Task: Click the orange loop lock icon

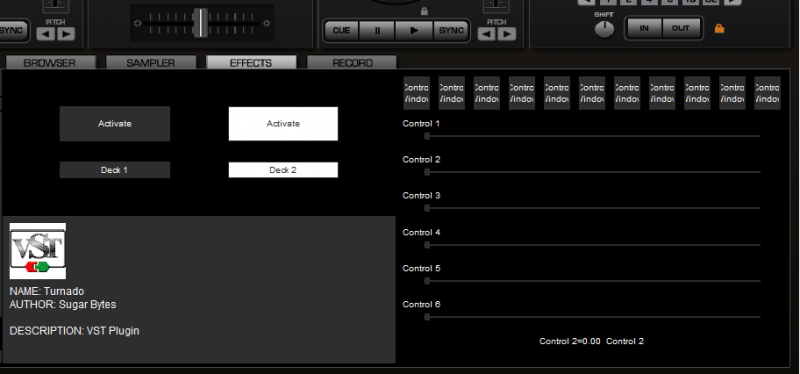Action: tap(719, 29)
